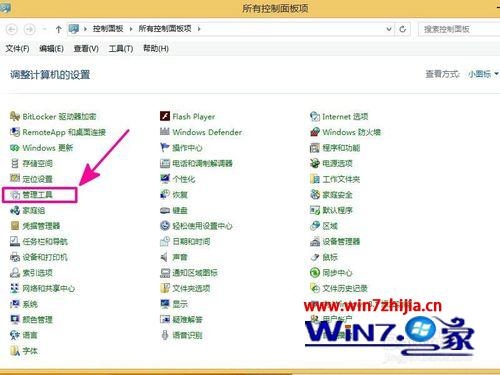
Task: Open the 凭据管理器 icon
Action: point(15,226)
